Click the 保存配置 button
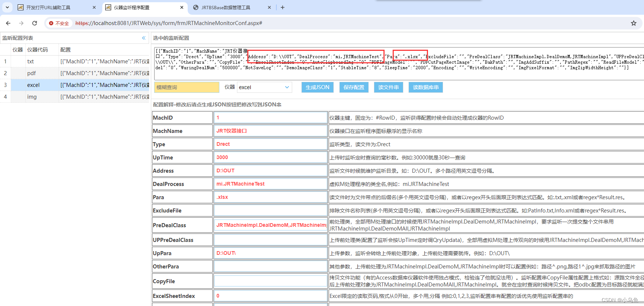This screenshot has width=644, height=306. pyautogui.click(x=354, y=87)
